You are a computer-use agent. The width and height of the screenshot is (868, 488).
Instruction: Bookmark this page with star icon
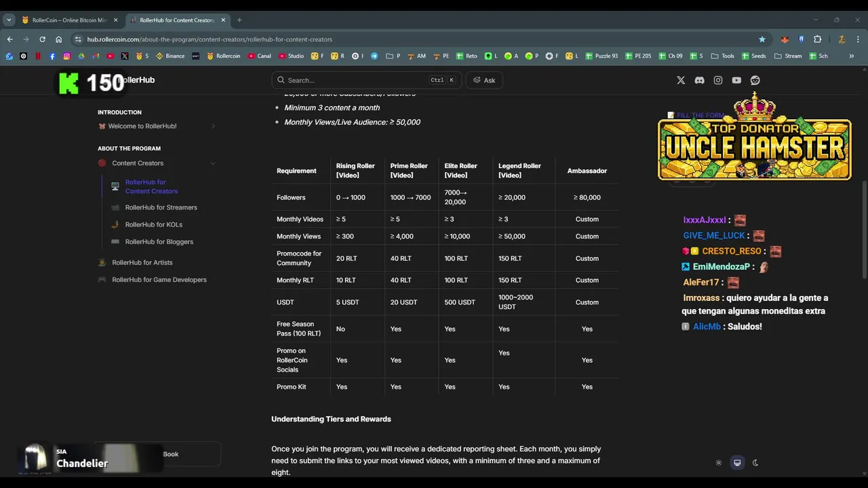click(762, 39)
